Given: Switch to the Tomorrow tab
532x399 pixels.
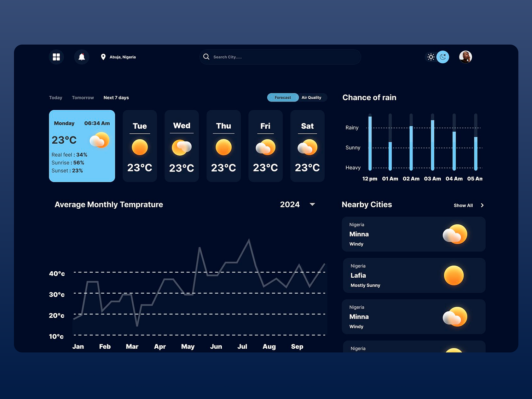Looking at the screenshot, I should click(x=83, y=97).
